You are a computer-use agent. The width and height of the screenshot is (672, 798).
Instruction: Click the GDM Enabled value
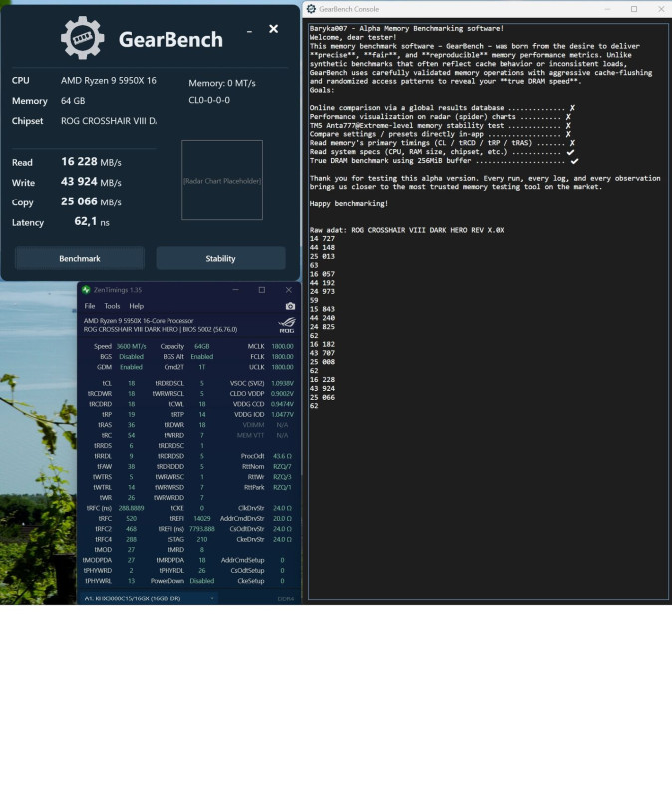click(131, 367)
